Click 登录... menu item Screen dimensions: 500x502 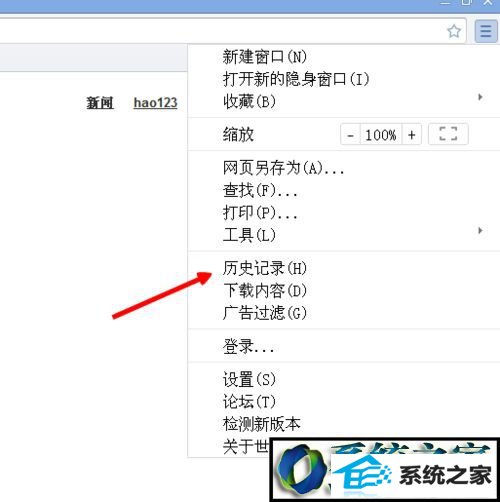[344, 346]
